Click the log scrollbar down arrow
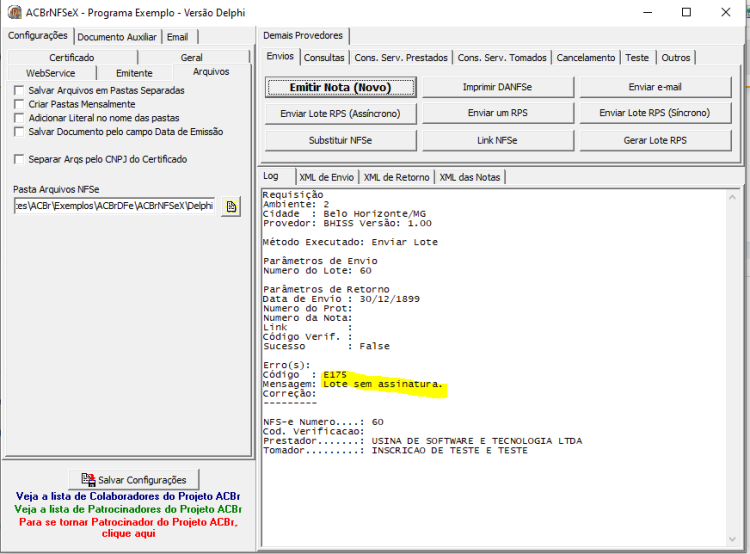 coord(732,539)
